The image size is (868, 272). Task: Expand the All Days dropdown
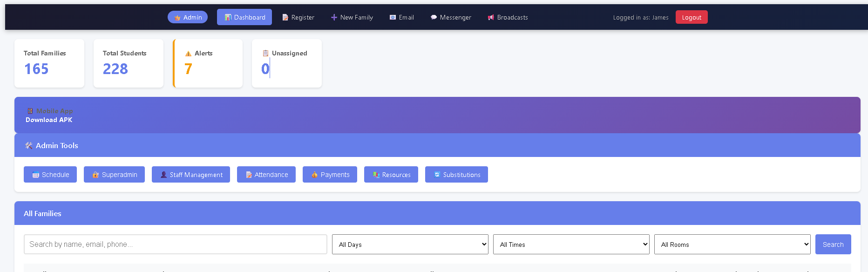pos(410,244)
